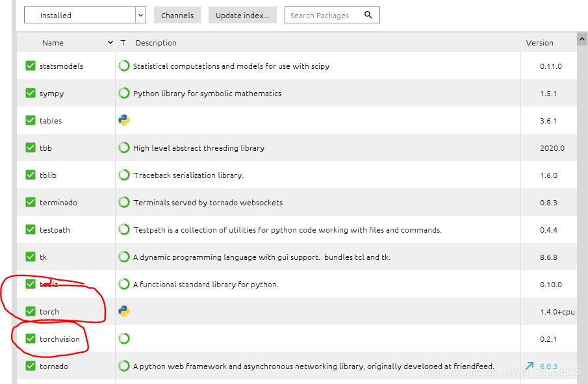Viewport: 588px width, 384px height.
Task: Click the statsmodels version 0.11.0
Action: click(x=550, y=66)
